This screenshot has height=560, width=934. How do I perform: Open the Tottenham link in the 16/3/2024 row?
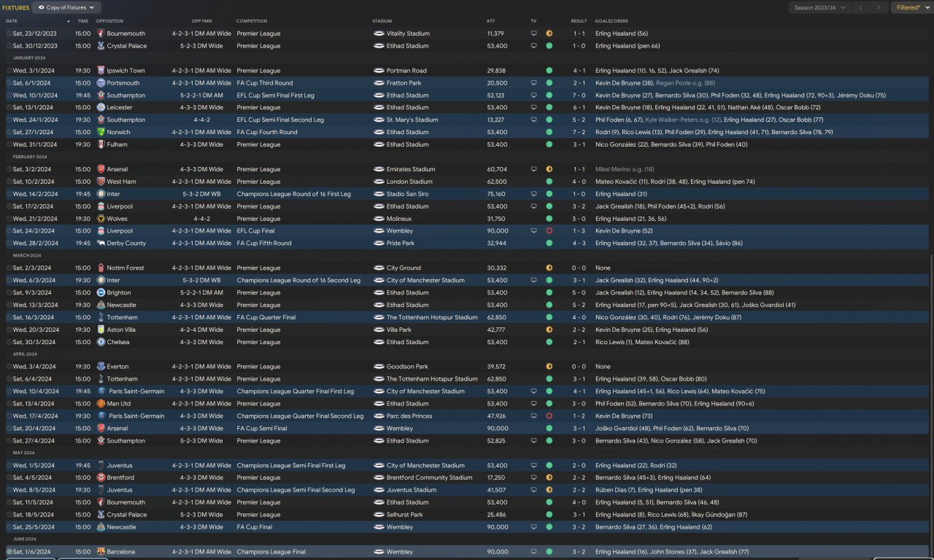123,317
